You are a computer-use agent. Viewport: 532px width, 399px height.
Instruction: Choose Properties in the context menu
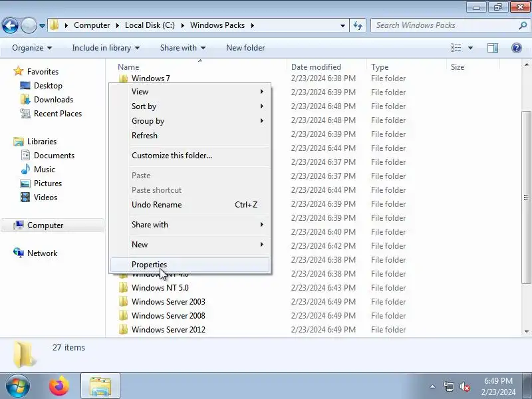tap(190, 265)
